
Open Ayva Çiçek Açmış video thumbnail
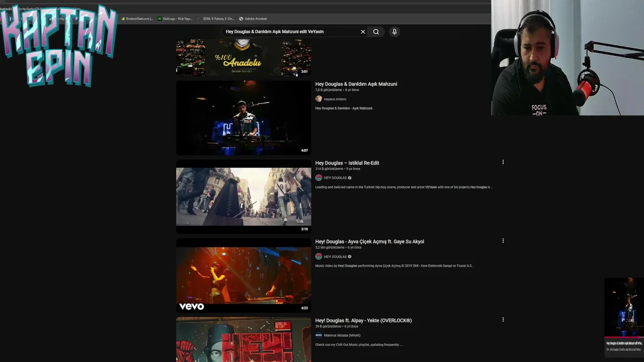pos(244,275)
